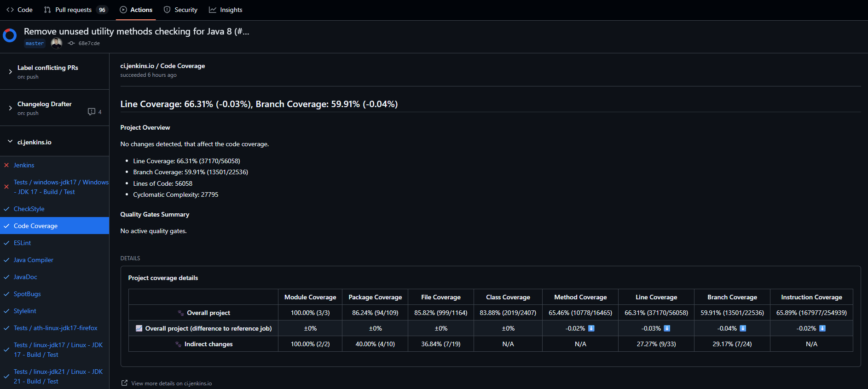Click the Module Coverage column header
This screenshot has height=389, width=868.
tap(310, 297)
